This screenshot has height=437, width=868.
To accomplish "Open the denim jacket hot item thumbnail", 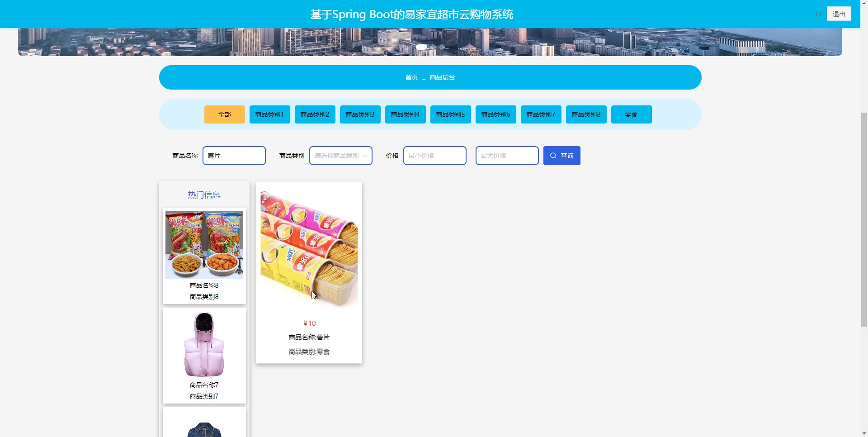I will coord(204,429).
